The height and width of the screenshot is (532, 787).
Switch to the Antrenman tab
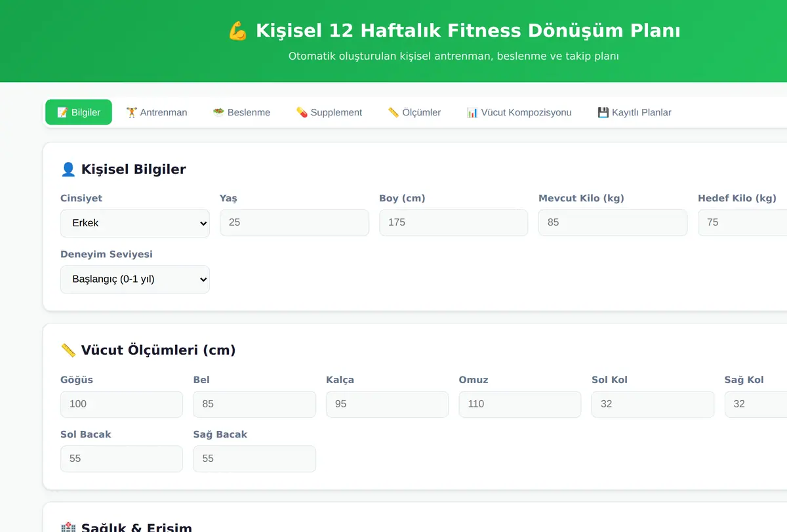pos(157,112)
